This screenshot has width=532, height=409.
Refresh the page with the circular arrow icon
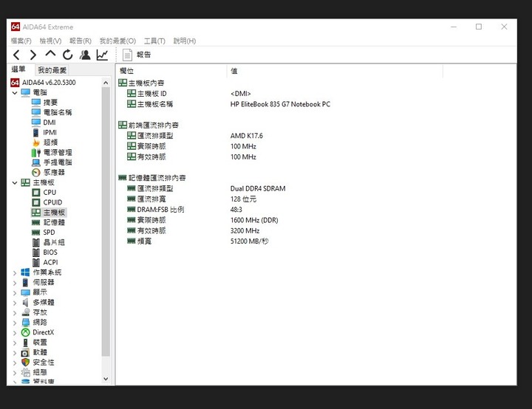tap(68, 55)
